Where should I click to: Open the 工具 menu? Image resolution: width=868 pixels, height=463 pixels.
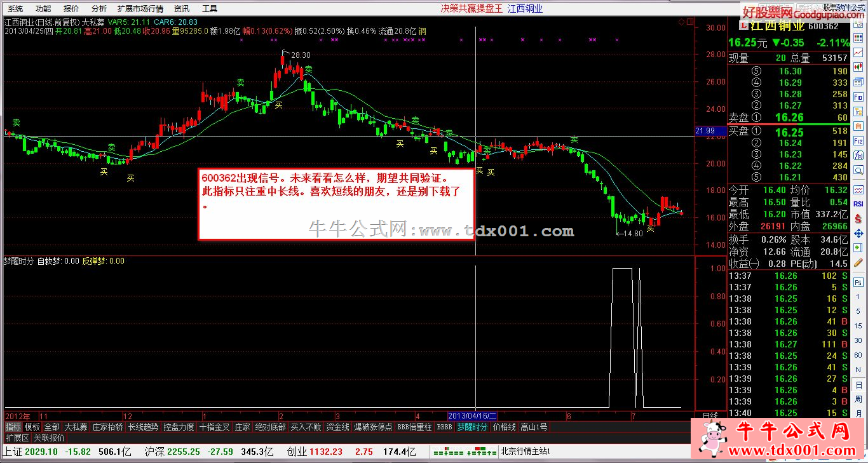[209, 8]
